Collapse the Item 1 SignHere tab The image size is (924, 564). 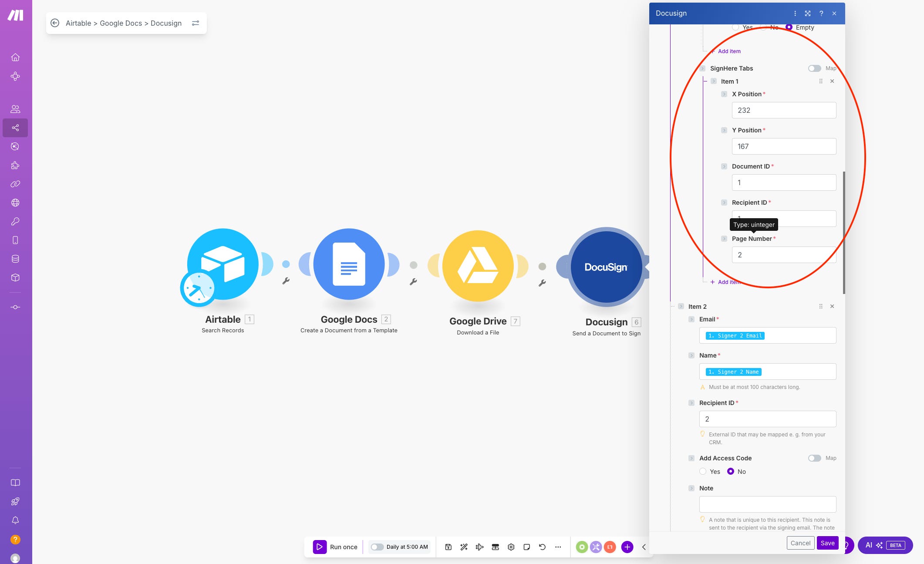pyautogui.click(x=713, y=81)
